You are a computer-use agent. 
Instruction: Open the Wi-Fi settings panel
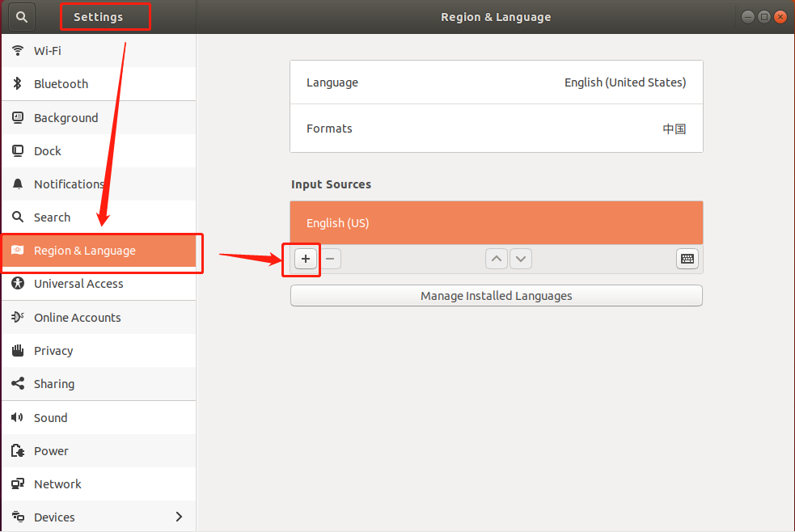click(x=99, y=51)
